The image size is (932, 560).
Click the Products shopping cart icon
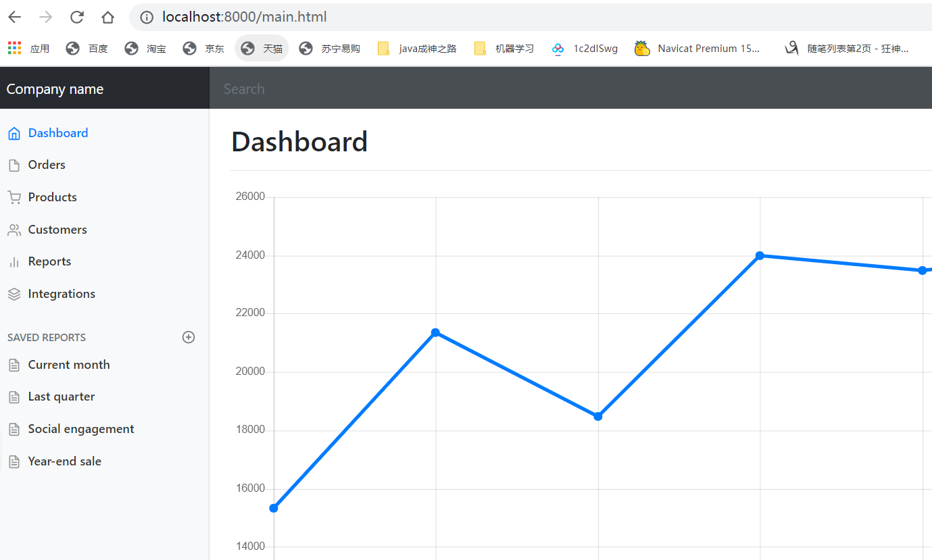point(14,198)
